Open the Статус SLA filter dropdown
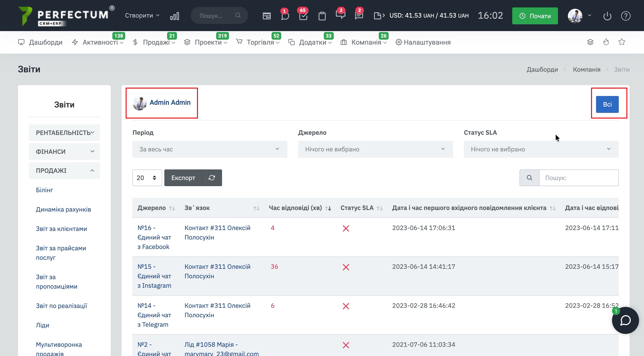The image size is (644, 356). pos(541,149)
